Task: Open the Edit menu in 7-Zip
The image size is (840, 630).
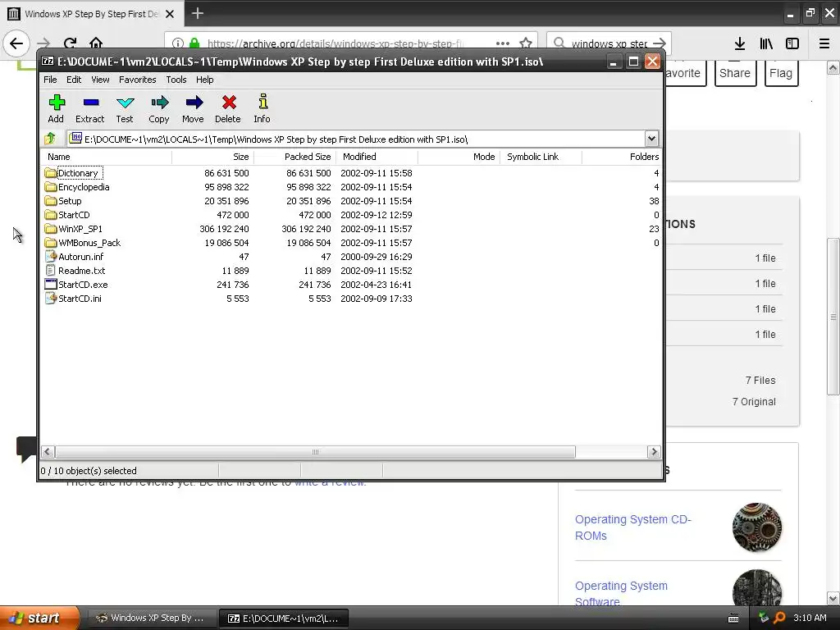Action: click(x=74, y=80)
